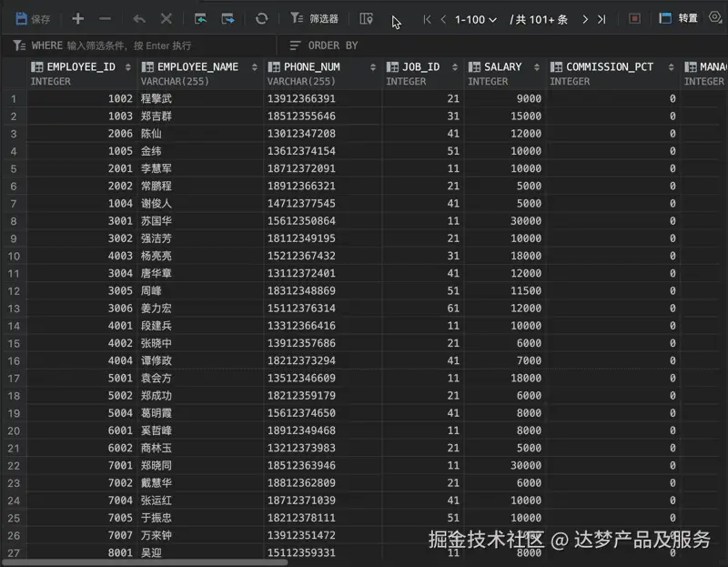This screenshot has height=567, width=728.
Task: Select row number 25
Action: pyautogui.click(x=14, y=518)
